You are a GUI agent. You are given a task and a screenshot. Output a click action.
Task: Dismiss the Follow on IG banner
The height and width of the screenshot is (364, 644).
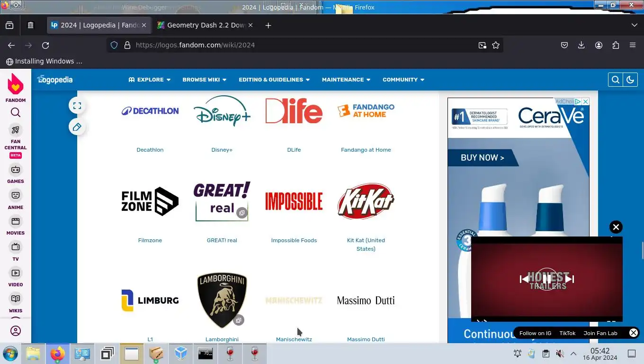click(x=634, y=333)
